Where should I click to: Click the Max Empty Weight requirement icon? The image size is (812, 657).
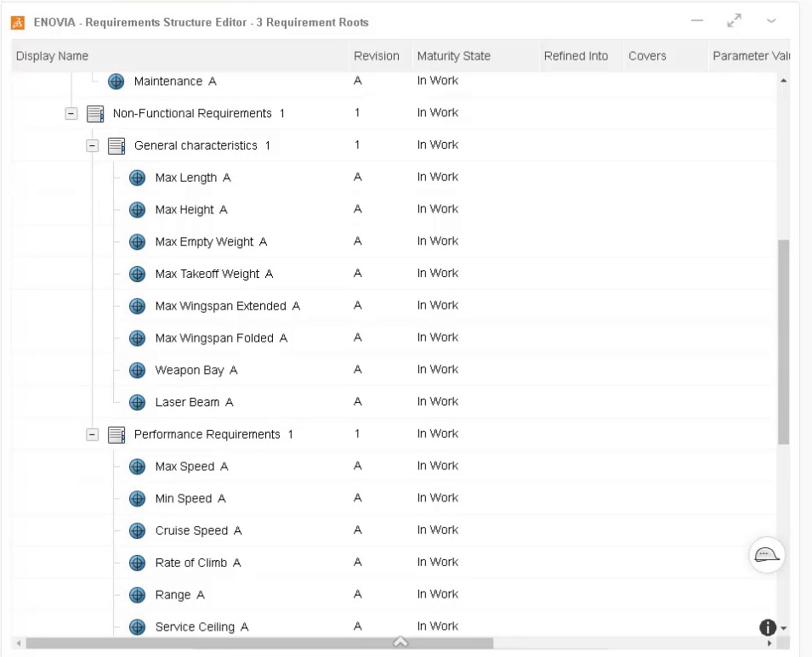[x=137, y=241]
